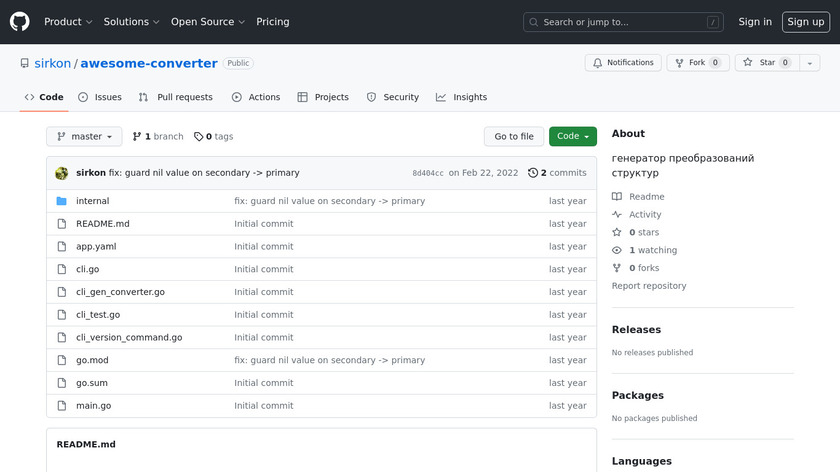Star the awesome-converter repository
The image size is (840, 472).
pos(759,63)
